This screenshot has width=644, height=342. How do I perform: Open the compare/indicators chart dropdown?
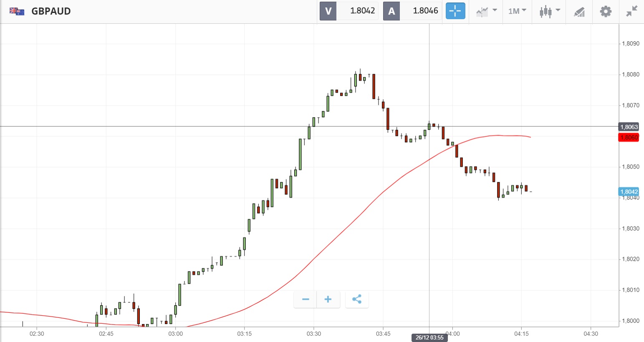486,11
